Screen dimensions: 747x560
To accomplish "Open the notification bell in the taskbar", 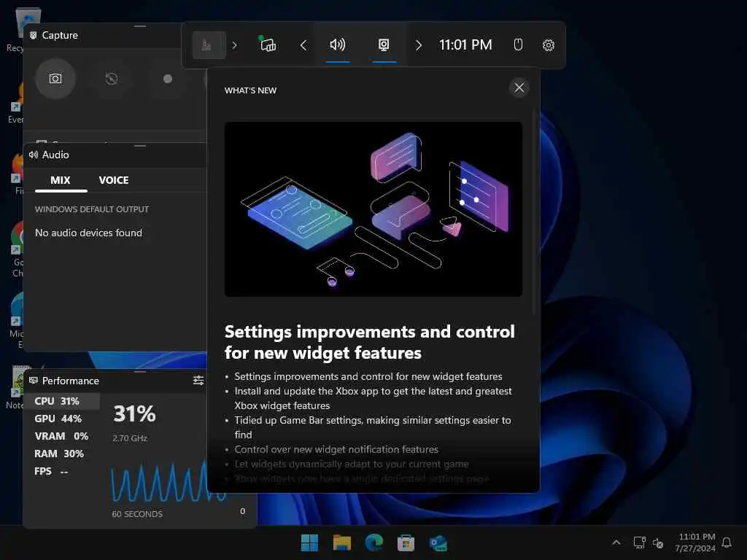I will tap(727, 542).
